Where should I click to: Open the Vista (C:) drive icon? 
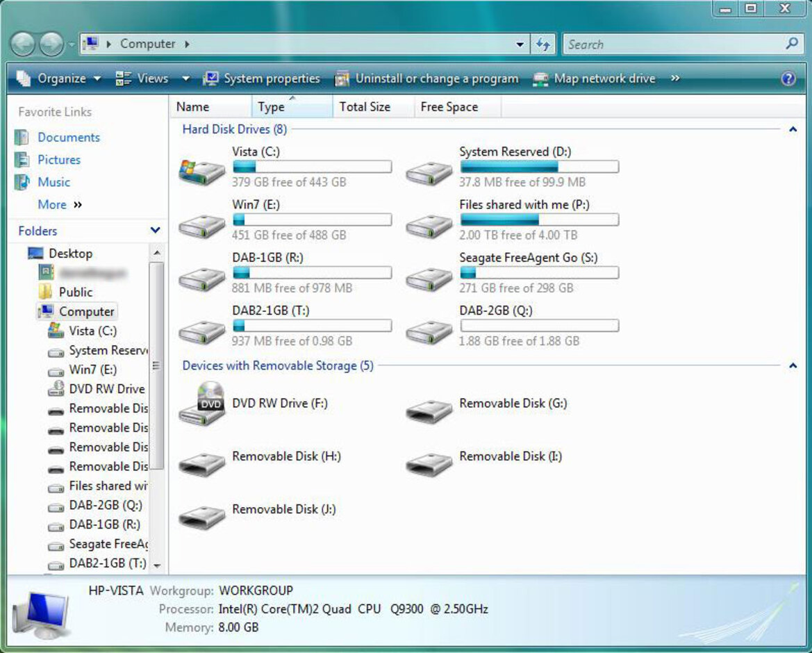click(201, 172)
